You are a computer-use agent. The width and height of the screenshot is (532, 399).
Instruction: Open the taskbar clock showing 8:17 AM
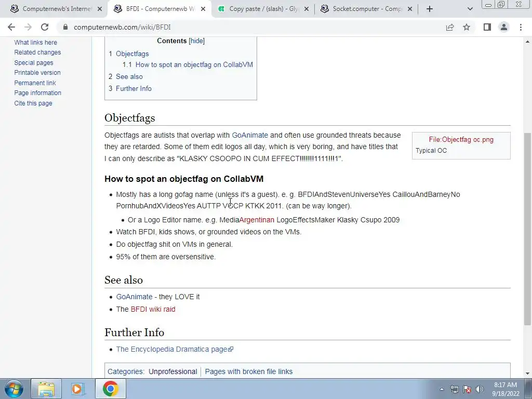tap(506, 389)
